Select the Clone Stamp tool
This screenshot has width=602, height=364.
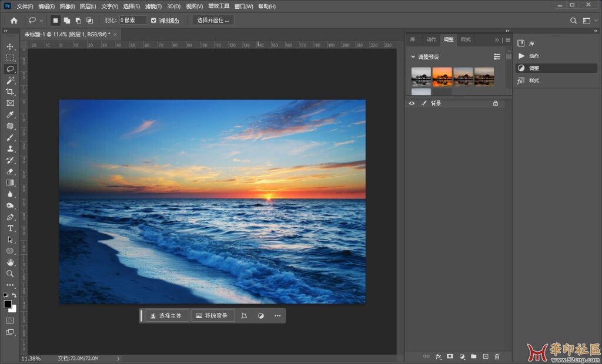coord(10,149)
